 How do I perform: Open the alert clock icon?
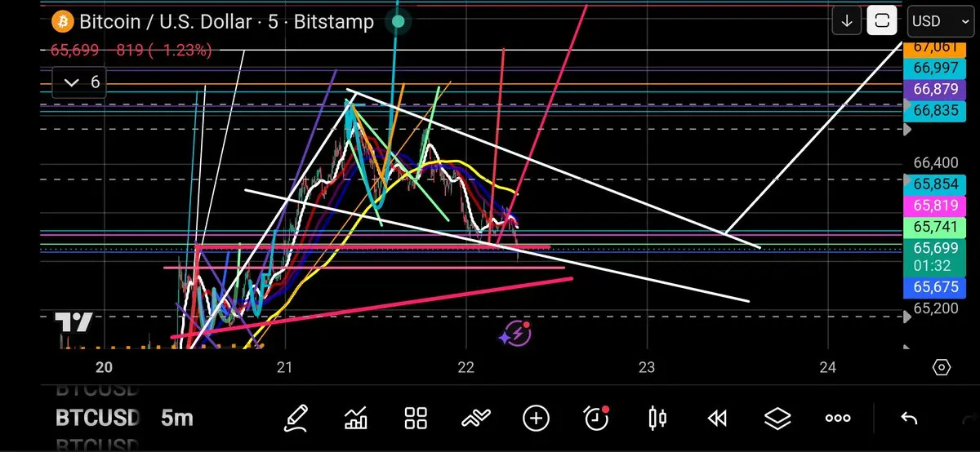(597, 418)
